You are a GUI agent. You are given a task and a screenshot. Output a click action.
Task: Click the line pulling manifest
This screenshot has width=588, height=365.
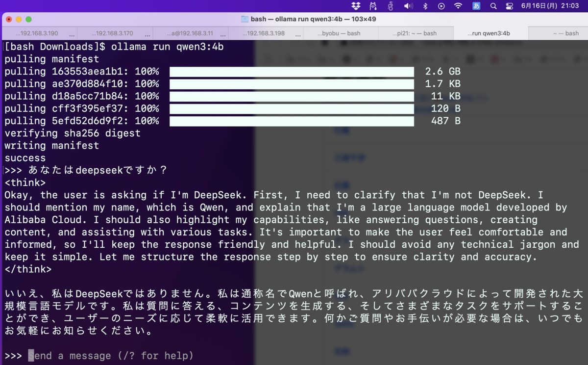coord(51,59)
